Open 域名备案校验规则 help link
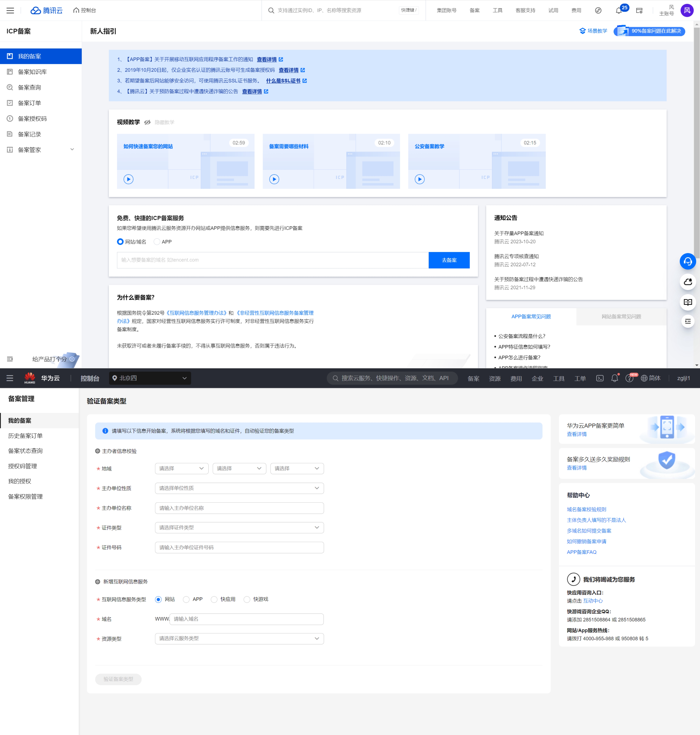The height and width of the screenshot is (735, 700). 586,509
